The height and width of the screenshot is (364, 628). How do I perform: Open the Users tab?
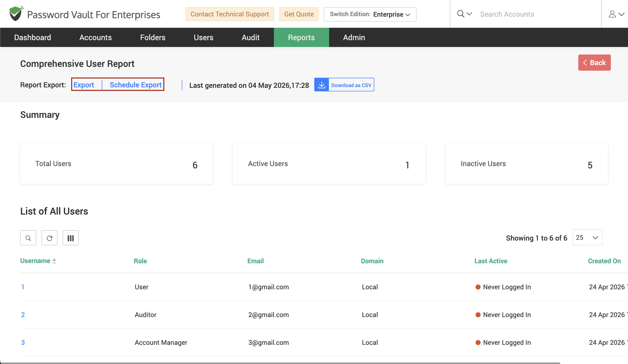(x=203, y=37)
